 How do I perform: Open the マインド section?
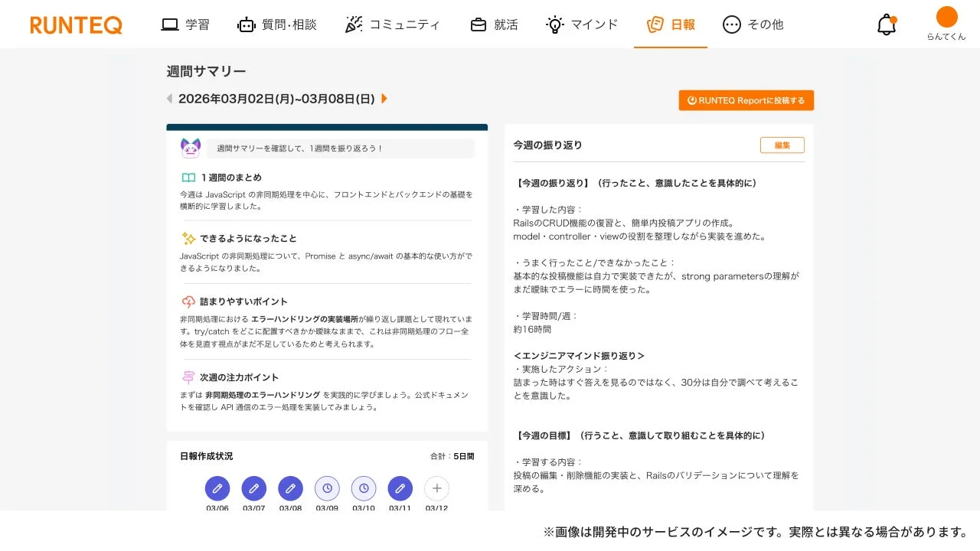pyautogui.click(x=582, y=24)
